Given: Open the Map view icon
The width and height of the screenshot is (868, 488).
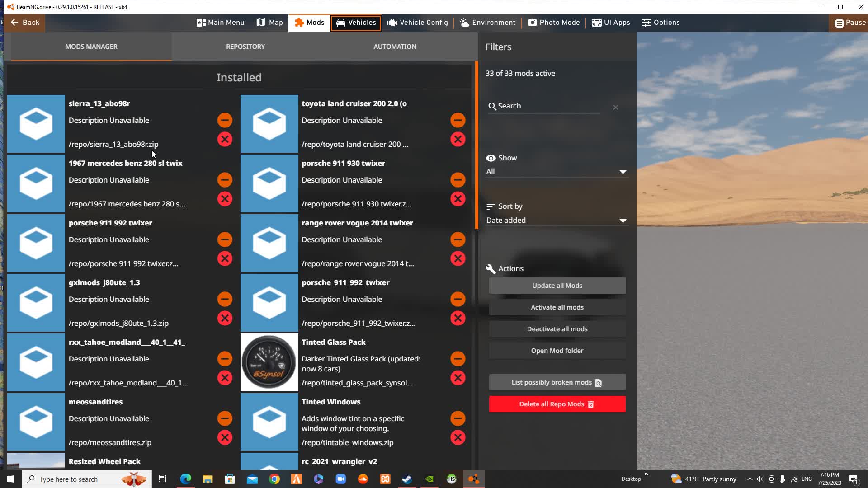Looking at the screenshot, I should coord(261,23).
